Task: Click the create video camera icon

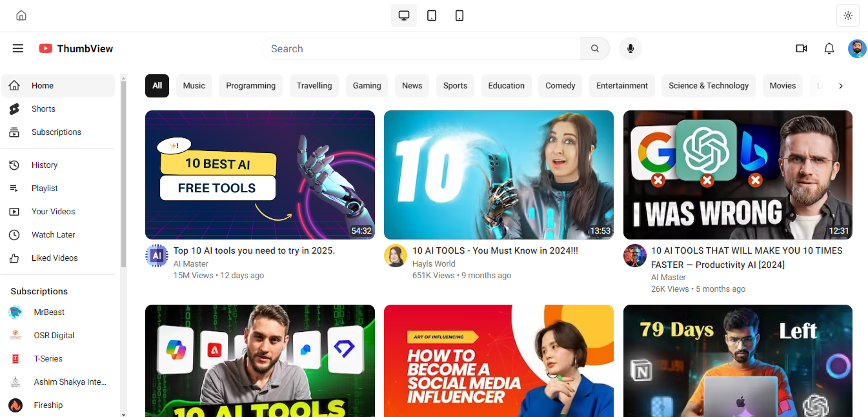Action: (x=801, y=48)
